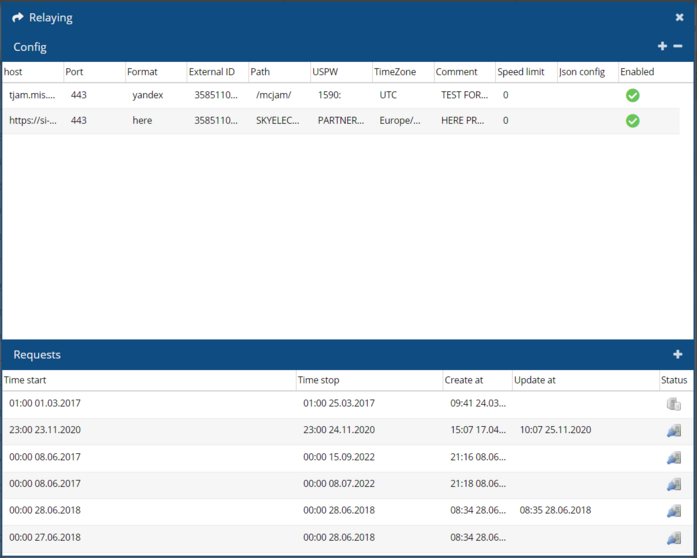The width and height of the screenshot is (697, 558).
Task: Select the tjam.mis host cell
Action: [x=32, y=95]
